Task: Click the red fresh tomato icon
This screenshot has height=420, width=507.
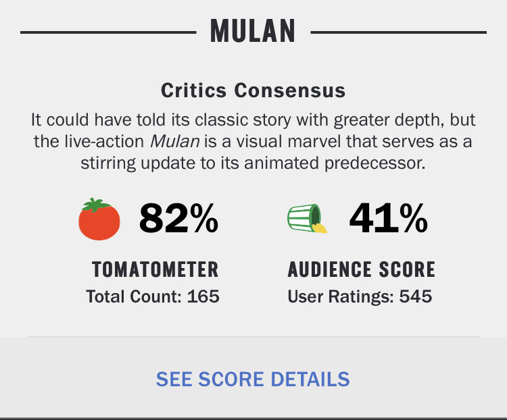Action: click(99, 219)
